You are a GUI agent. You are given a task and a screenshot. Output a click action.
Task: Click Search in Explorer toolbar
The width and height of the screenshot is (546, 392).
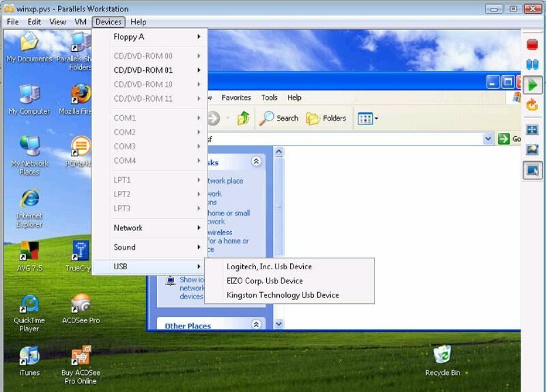point(279,118)
